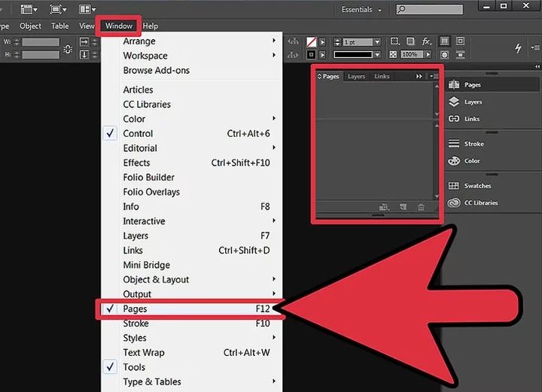The width and height of the screenshot is (542, 392).
Task: Expand the Arrange submenu
Action: pyautogui.click(x=192, y=41)
